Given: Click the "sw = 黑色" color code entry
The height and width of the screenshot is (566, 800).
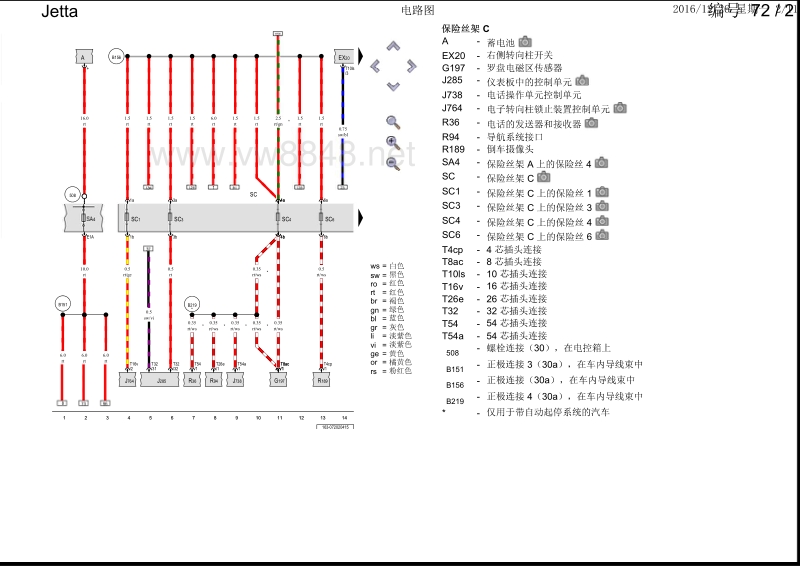Looking at the screenshot, I should point(387,275).
